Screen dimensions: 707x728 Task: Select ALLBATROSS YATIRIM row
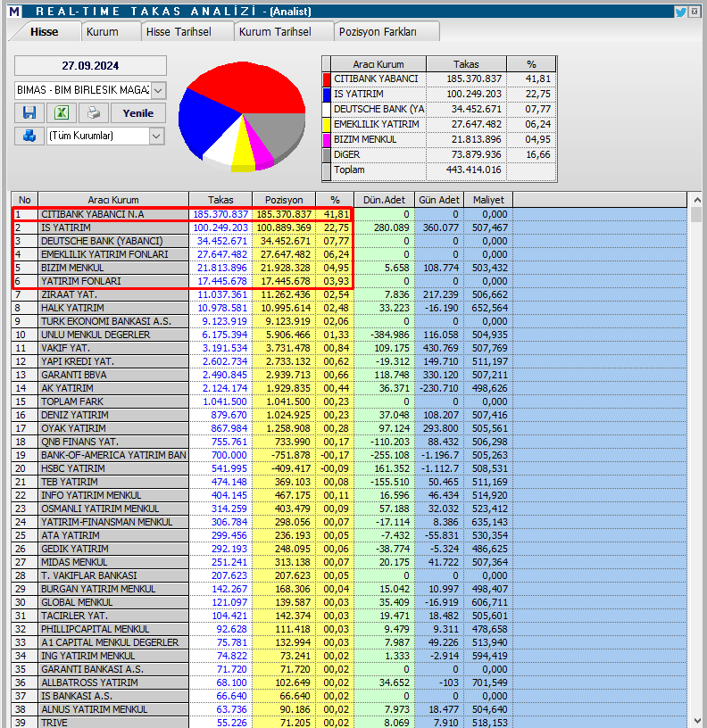pyautogui.click(x=349, y=682)
